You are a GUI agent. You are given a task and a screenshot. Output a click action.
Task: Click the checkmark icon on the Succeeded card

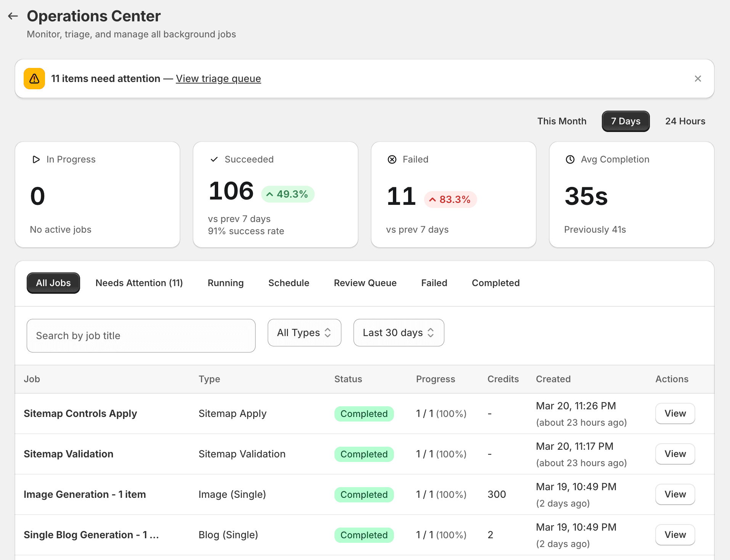point(214,159)
